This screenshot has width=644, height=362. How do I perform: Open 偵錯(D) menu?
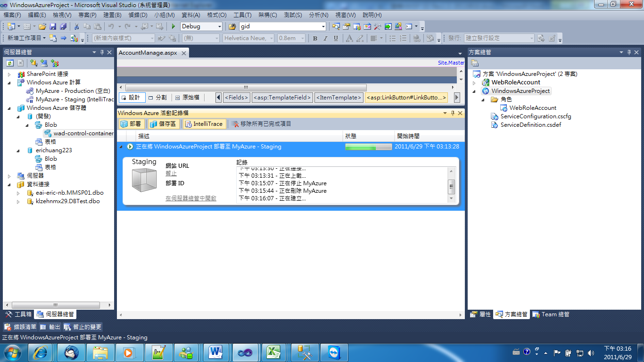pyautogui.click(x=138, y=15)
